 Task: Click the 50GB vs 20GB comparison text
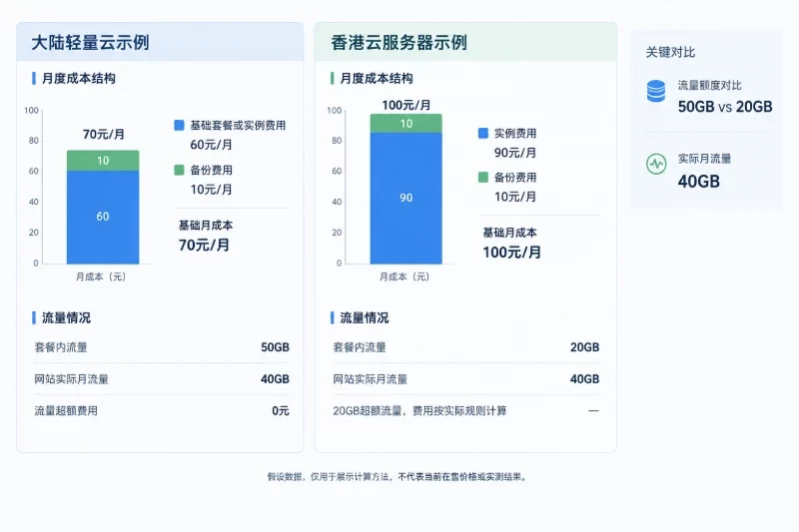[x=725, y=107]
